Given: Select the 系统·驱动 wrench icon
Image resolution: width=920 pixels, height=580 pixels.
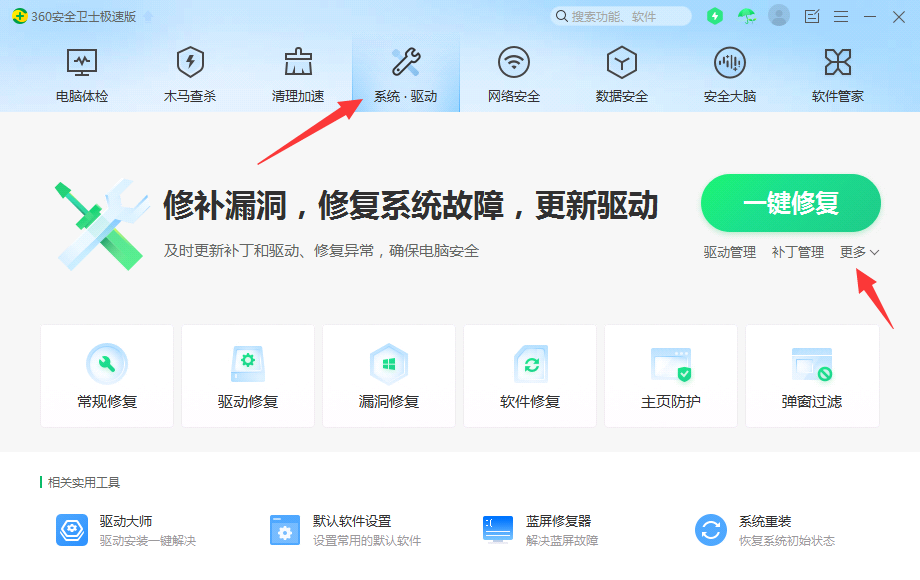Looking at the screenshot, I should tap(406, 62).
